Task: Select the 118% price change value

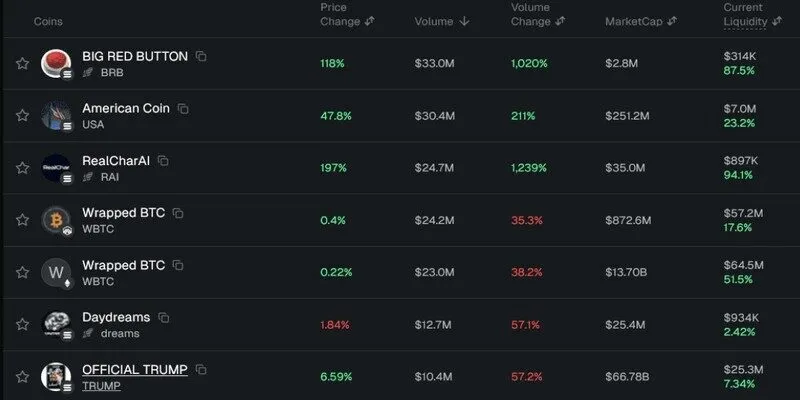Action: [333, 64]
